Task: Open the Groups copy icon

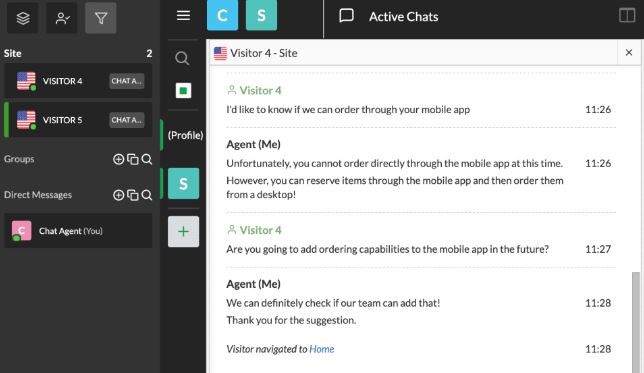Action: point(133,159)
